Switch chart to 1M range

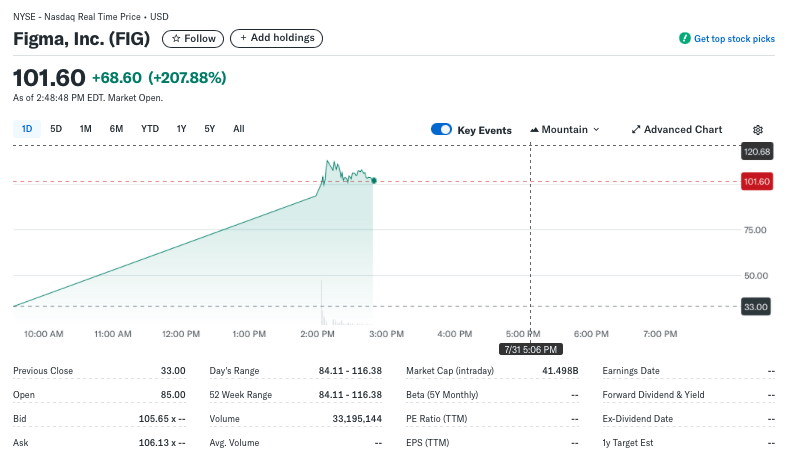tap(86, 129)
